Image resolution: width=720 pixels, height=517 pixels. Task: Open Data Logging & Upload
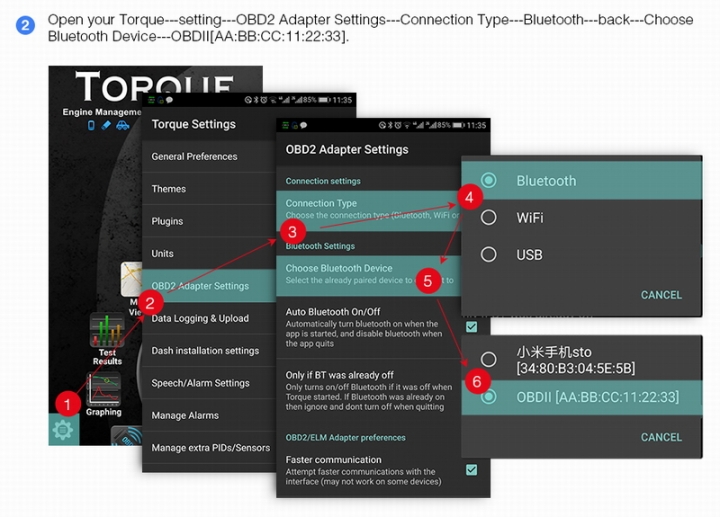click(x=209, y=318)
